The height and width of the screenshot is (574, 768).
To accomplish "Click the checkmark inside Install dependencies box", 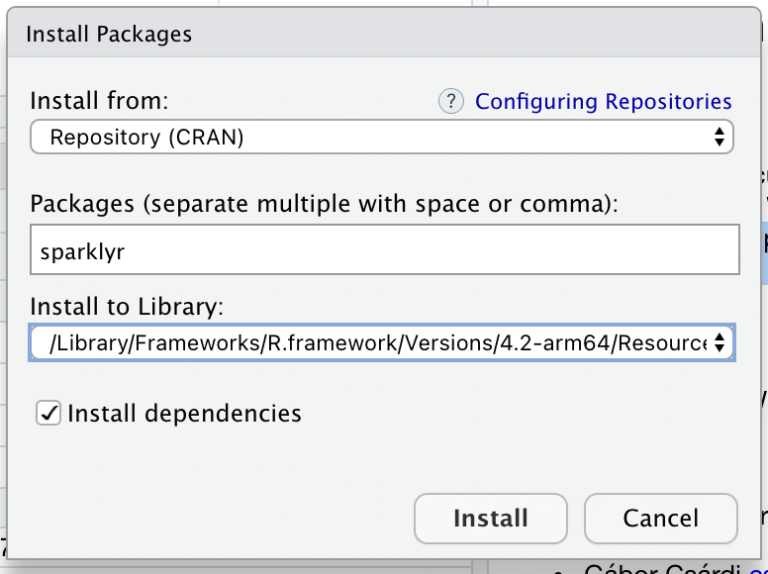I will click(48, 413).
